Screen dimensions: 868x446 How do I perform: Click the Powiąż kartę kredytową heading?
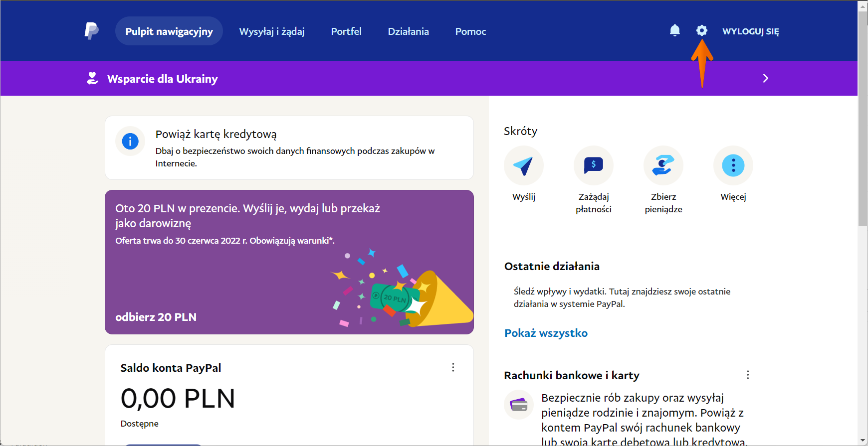click(x=216, y=134)
